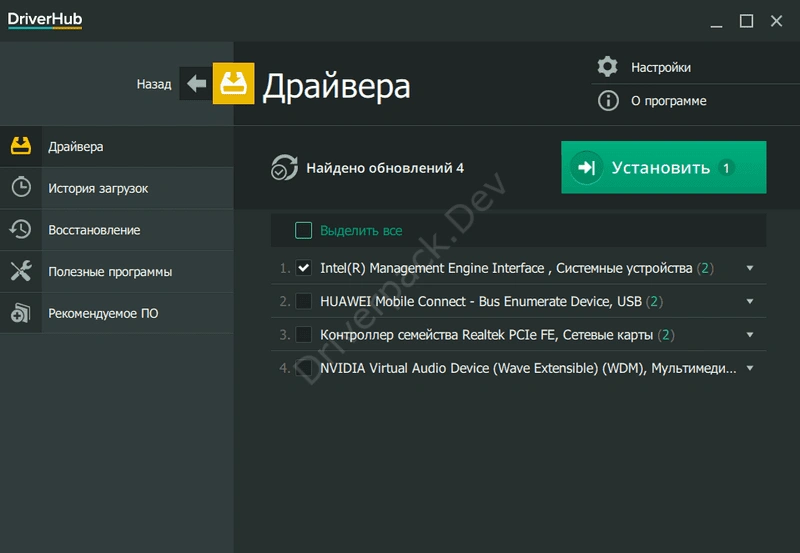Open 'История загрузок' section
This screenshot has height=553, width=800.
[117, 188]
